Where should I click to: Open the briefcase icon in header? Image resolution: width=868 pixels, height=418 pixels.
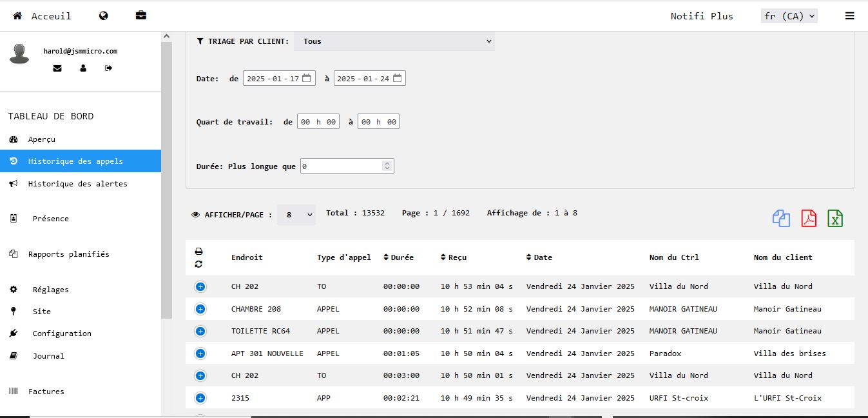pyautogui.click(x=140, y=16)
